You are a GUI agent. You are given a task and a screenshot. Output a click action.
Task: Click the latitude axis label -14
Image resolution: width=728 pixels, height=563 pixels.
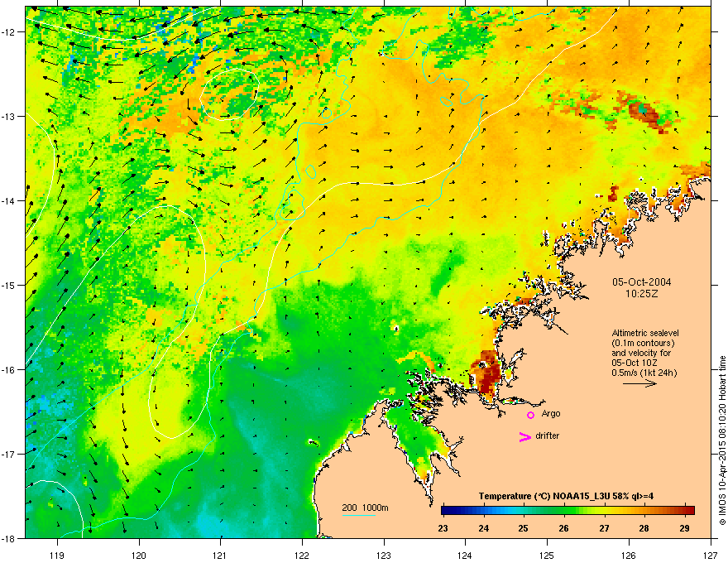pos(10,201)
